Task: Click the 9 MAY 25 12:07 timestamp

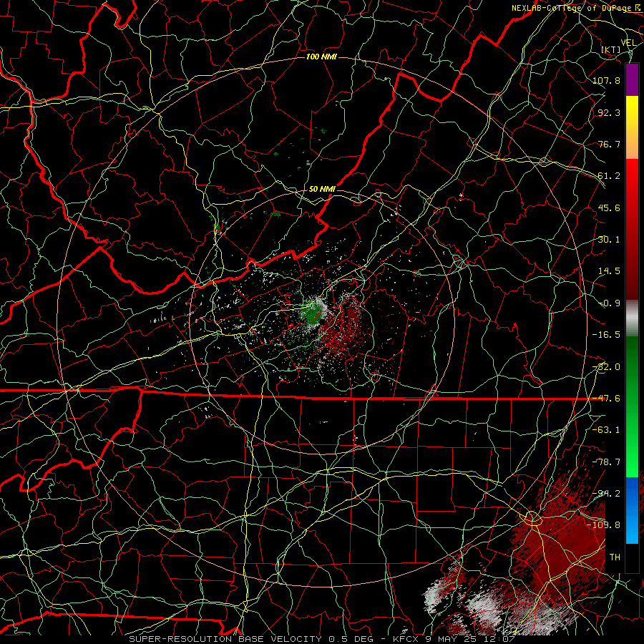Action: click(x=470, y=639)
